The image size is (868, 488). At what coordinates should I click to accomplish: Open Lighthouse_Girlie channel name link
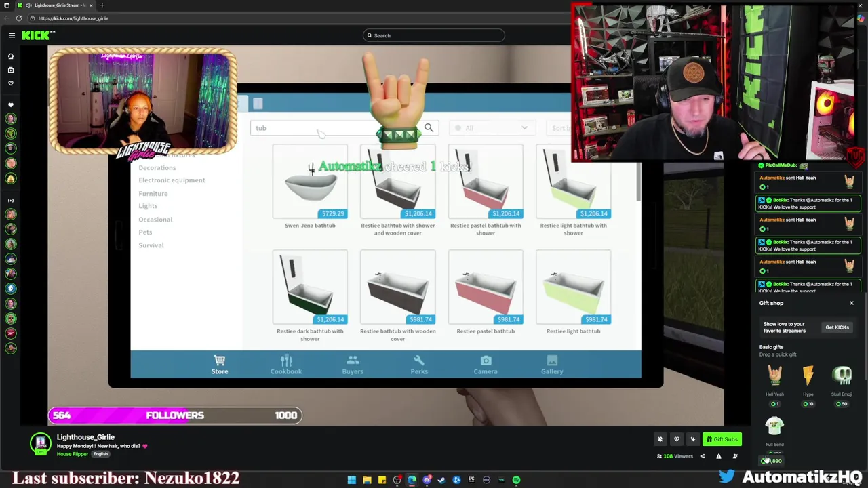[85, 437]
